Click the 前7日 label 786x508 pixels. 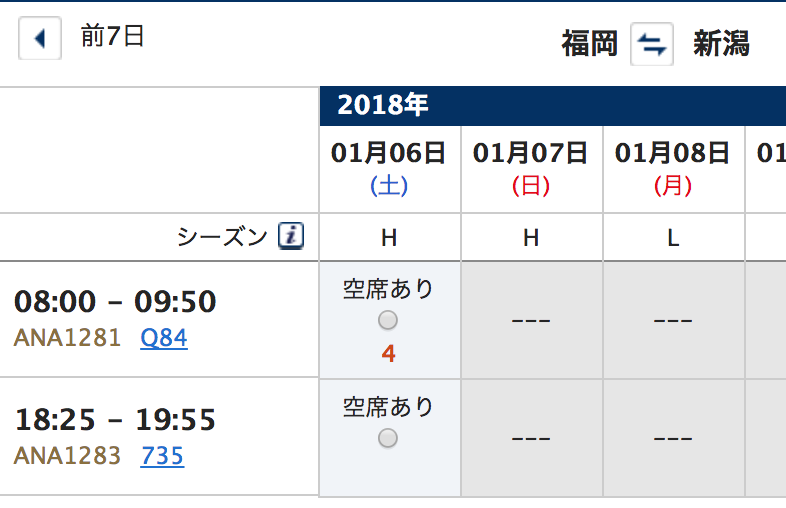pyautogui.click(x=113, y=36)
